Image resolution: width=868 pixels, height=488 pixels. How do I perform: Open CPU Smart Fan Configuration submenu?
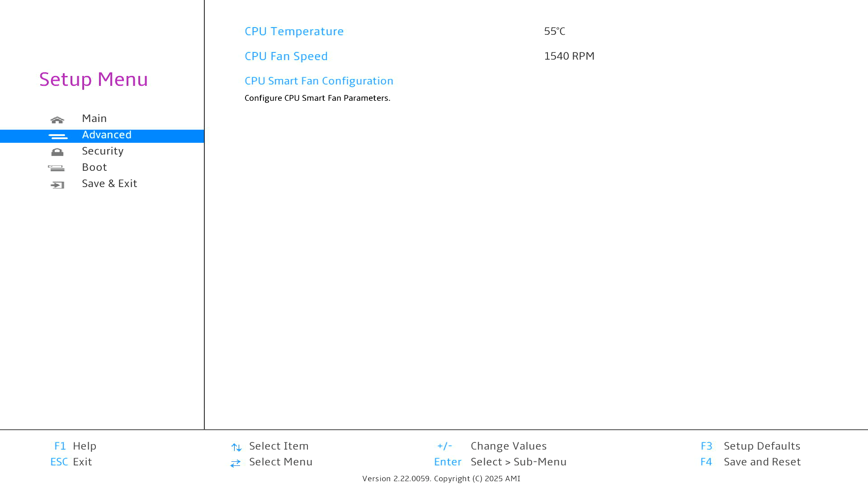319,81
